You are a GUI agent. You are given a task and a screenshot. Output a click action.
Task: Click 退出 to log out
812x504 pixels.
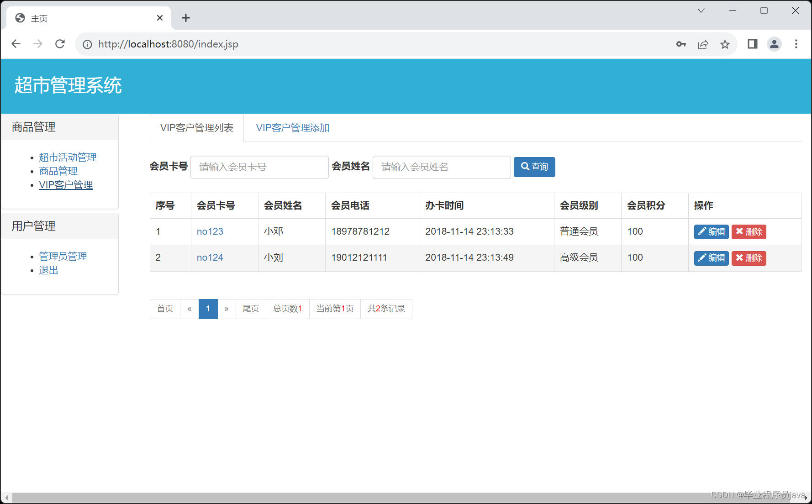pos(48,270)
